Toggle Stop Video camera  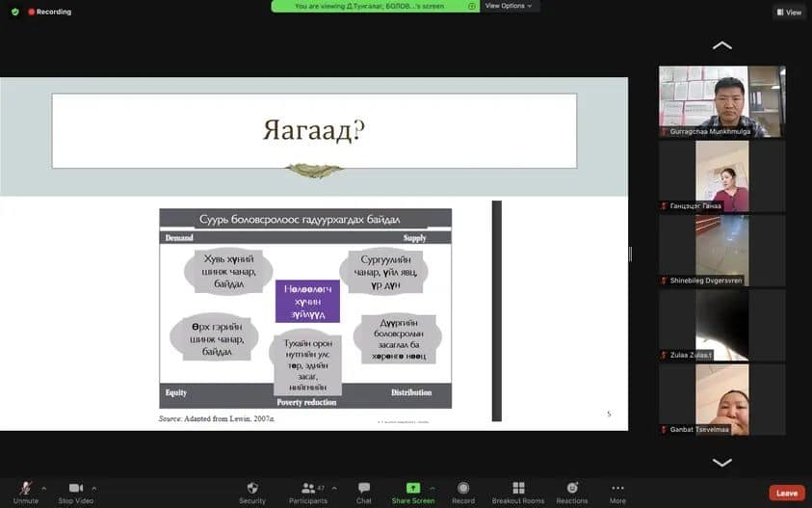click(75, 489)
